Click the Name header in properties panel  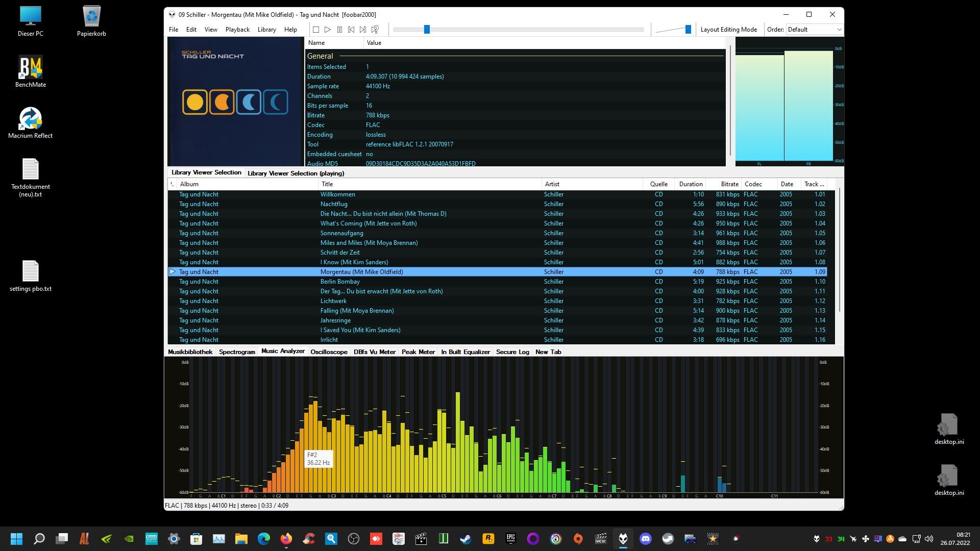pyautogui.click(x=334, y=43)
